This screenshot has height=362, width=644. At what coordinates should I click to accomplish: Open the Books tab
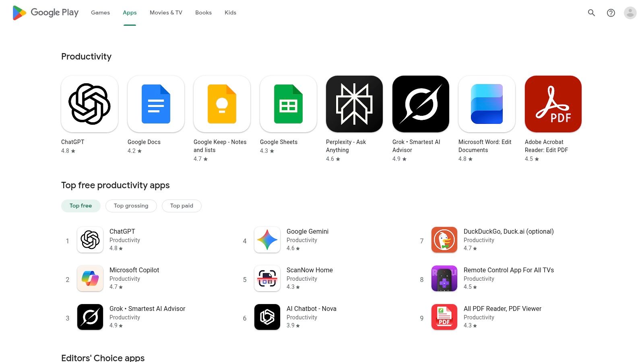click(203, 13)
